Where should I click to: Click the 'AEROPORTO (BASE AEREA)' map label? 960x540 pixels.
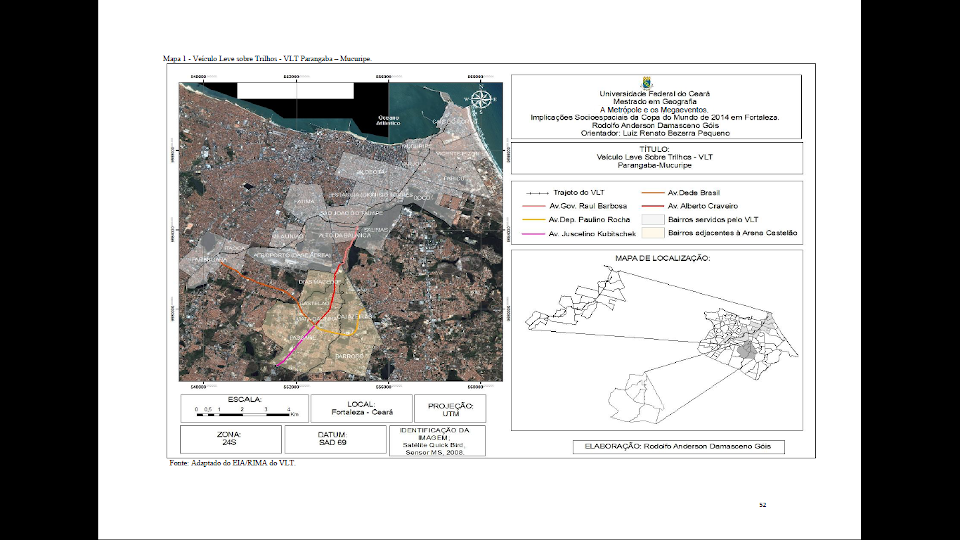pyautogui.click(x=292, y=255)
